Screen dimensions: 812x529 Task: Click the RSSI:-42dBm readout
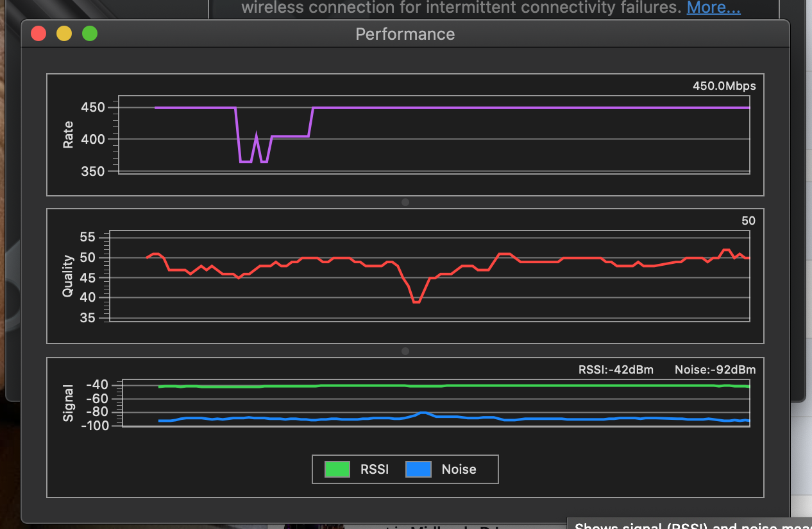coord(616,370)
